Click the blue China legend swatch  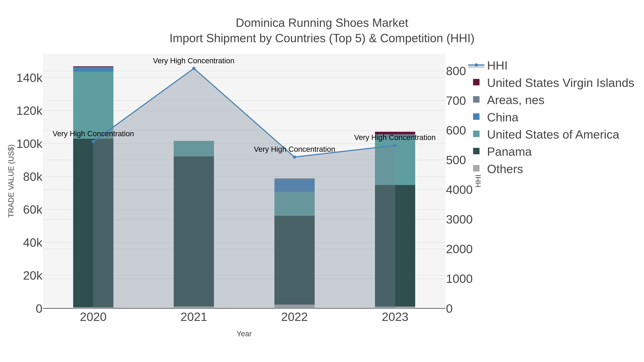tap(476, 116)
